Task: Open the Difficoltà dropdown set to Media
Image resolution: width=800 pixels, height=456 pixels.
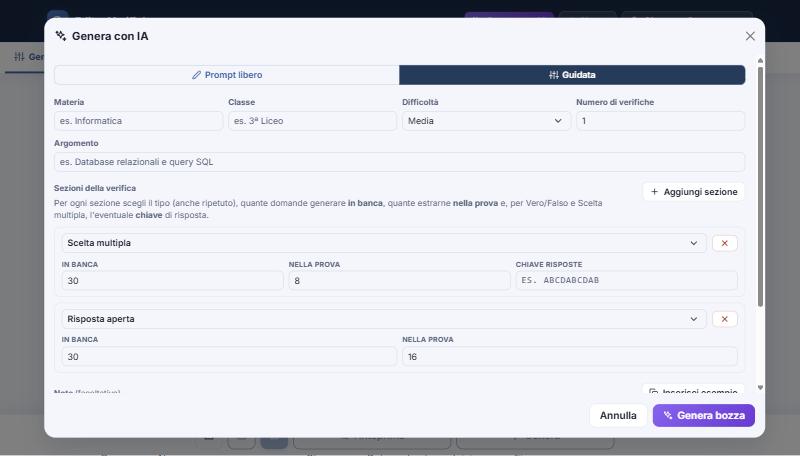Action: pos(486,121)
